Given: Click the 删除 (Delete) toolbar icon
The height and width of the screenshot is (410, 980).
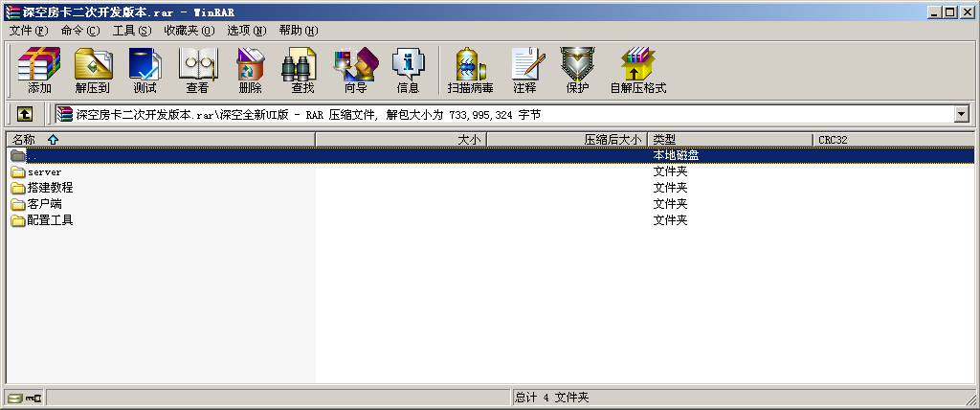Looking at the screenshot, I should [250, 70].
